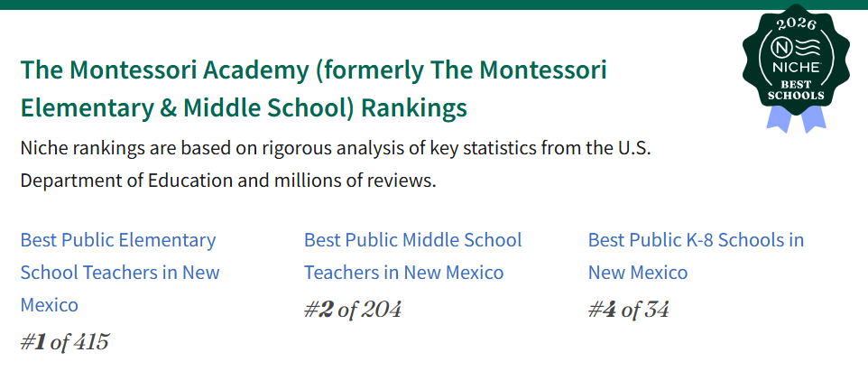Screen dimensions: 868x371
Task: Click the circled N logo on the badge
Action: (780, 46)
